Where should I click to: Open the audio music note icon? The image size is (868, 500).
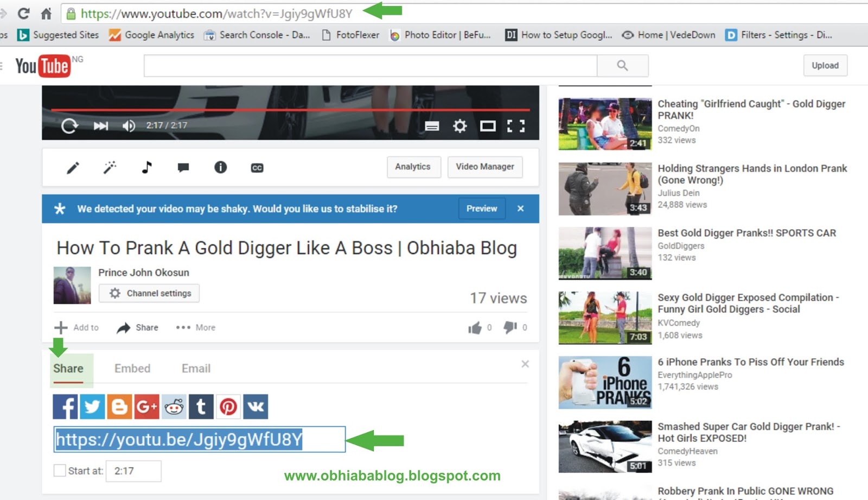pos(146,167)
